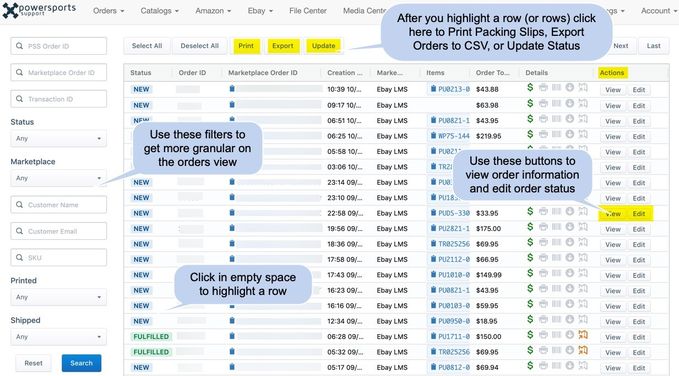
Task: Open the Status filter dropdown
Action: (x=58, y=139)
